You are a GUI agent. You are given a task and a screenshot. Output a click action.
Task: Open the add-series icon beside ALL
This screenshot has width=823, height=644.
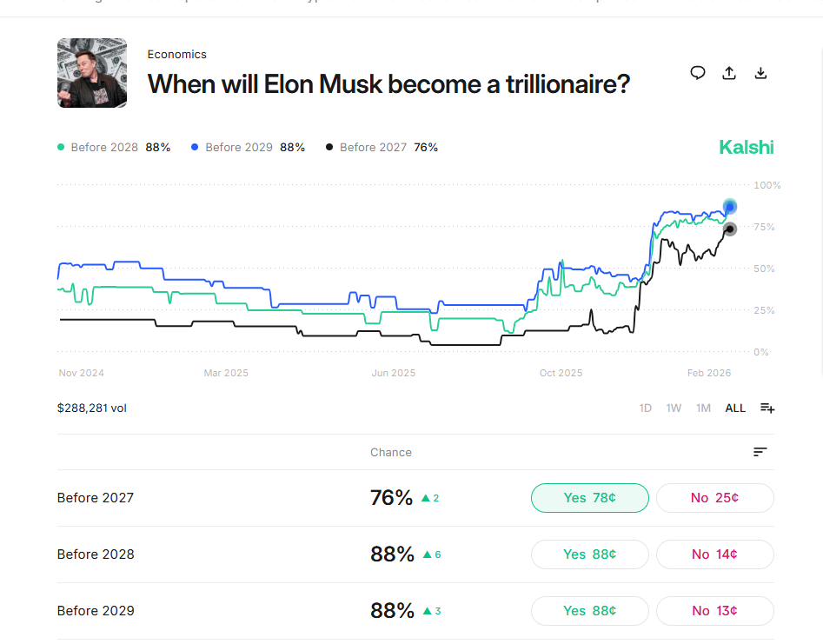coord(767,408)
